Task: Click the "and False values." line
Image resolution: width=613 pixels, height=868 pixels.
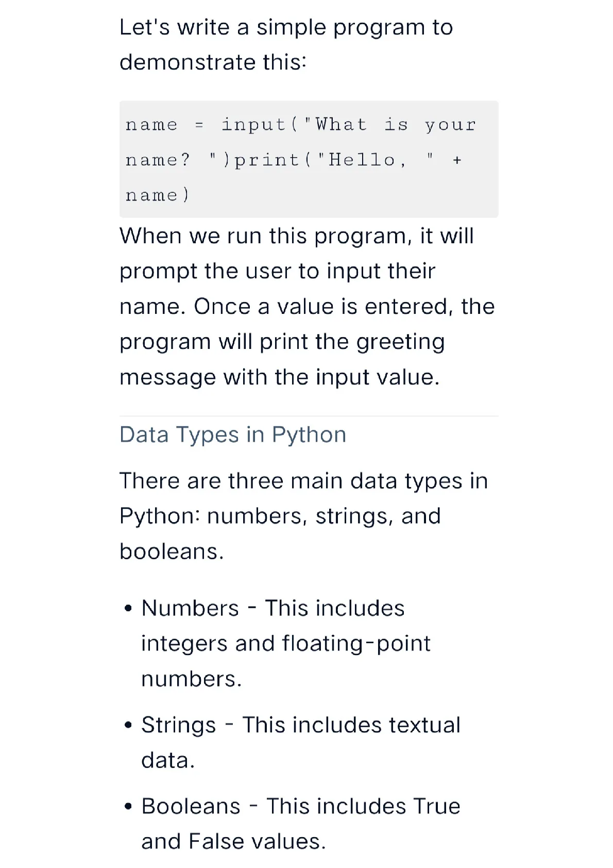Action: 234,841
